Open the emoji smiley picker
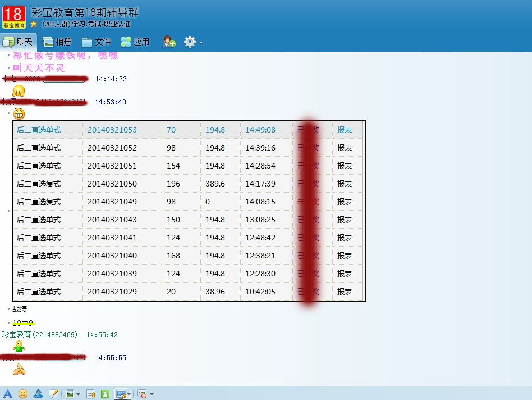The height and width of the screenshot is (400, 532). pos(23,394)
